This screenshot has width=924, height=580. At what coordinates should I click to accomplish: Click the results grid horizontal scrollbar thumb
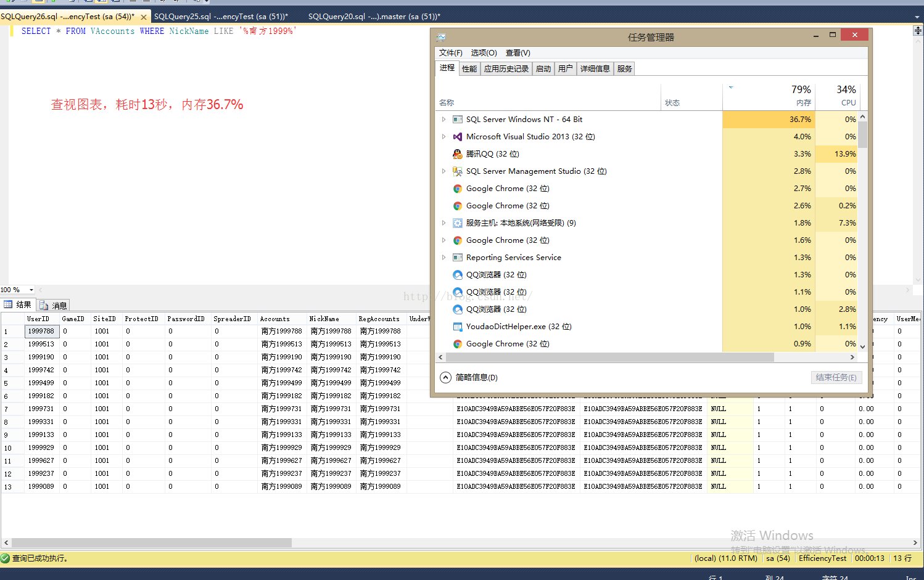pos(151,543)
